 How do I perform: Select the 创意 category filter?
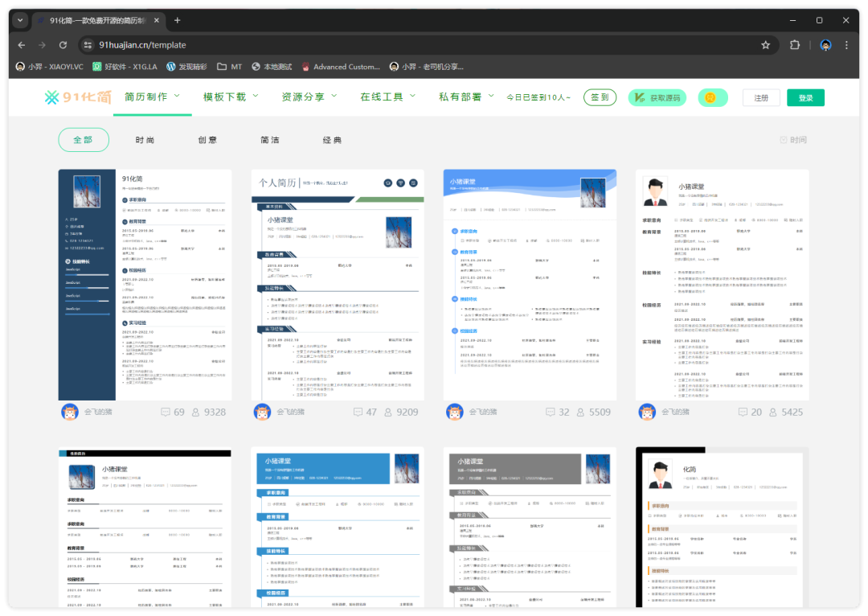(x=207, y=140)
